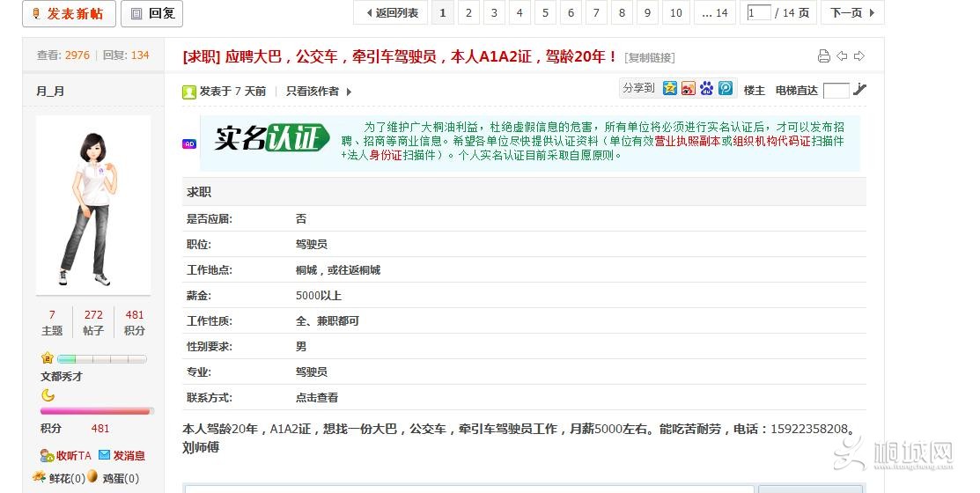Share post to Sina Weibo
Viewport: 980px width, 493px height.
(x=689, y=89)
